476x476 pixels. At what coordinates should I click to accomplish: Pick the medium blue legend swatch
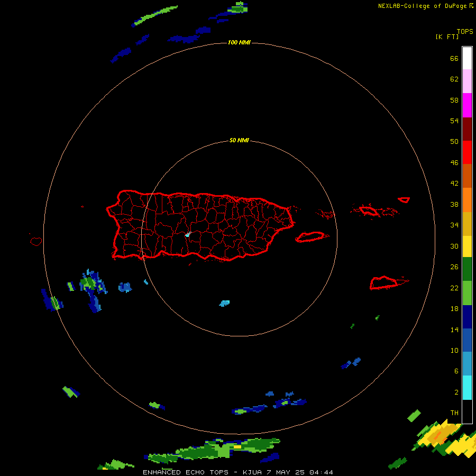click(x=467, y=340)
